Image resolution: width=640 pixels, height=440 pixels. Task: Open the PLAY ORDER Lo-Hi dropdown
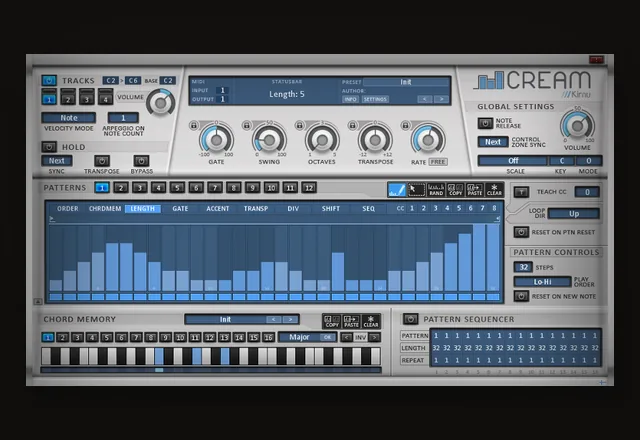542,282
